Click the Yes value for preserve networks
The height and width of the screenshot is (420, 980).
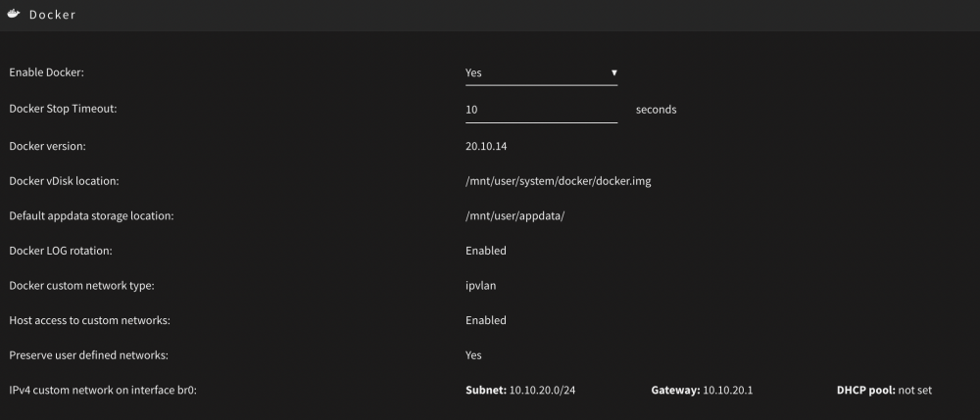point(473,355)
